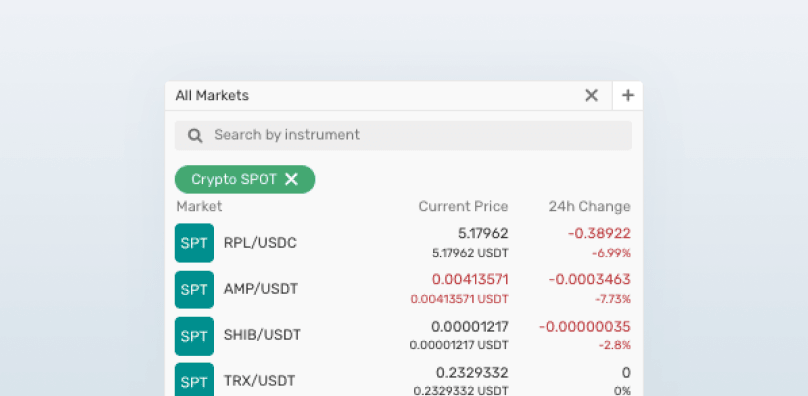The image size is (808, 396).
Task: Focus the Search by instrument field
Action: click(403, 136)
